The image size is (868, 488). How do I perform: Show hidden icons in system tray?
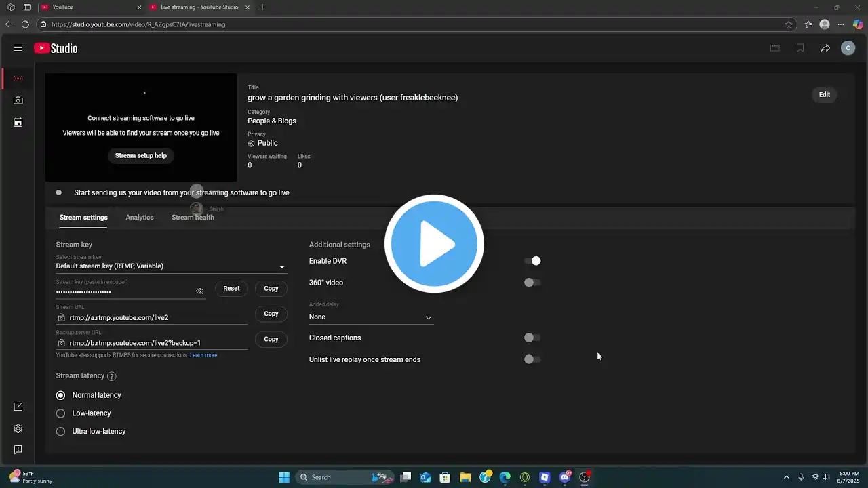786,477
